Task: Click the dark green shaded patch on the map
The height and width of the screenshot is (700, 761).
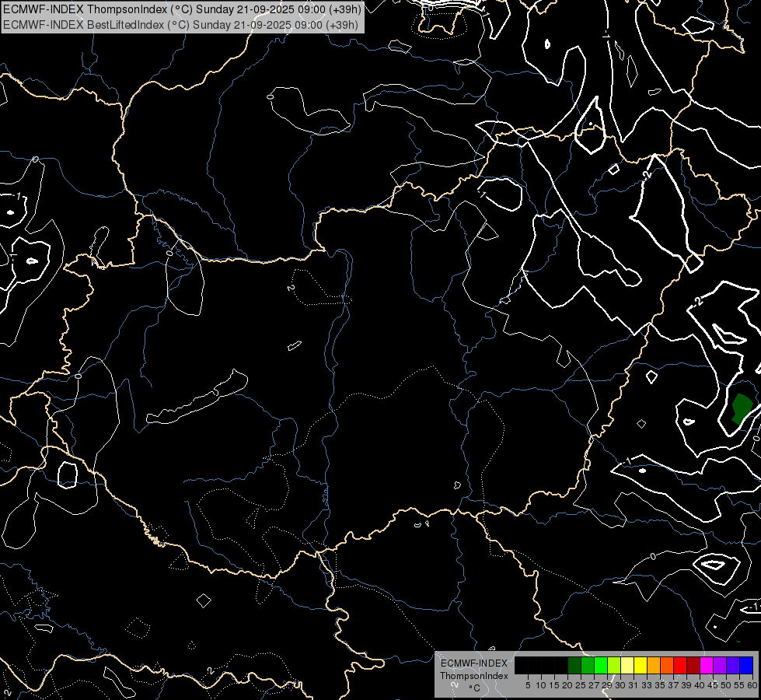Action: click(x=741, y=408)
